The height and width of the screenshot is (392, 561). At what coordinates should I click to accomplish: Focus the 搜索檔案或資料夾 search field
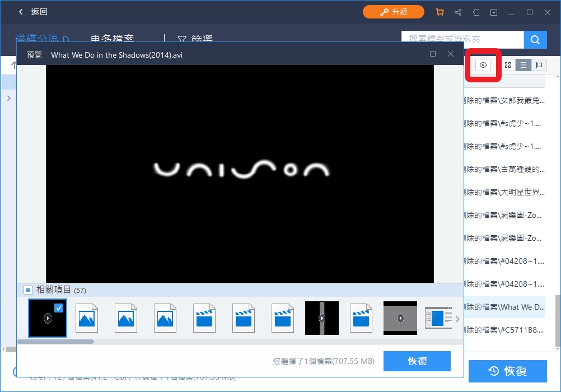pos(462,39)
